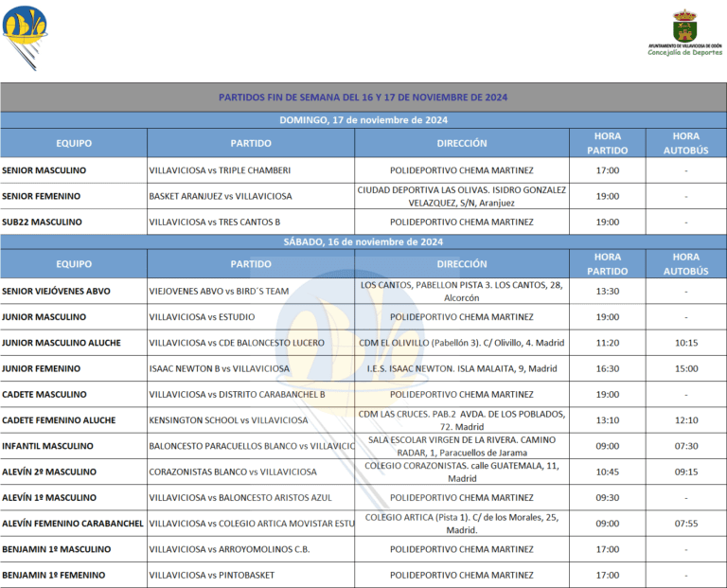Click the 'JUNIOR MASCULINO ALUCHE' team cell

tap(73, 343)
